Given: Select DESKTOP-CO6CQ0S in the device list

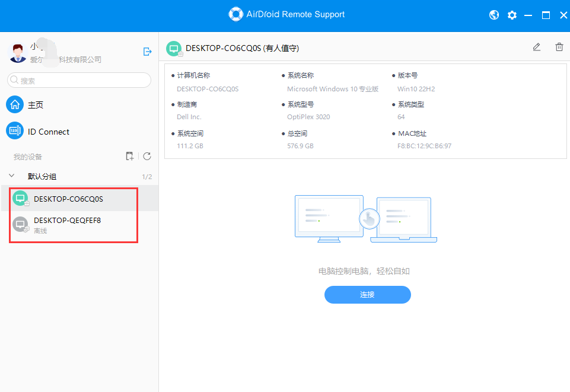Looking at the screenshot, I should coord(80,198).
